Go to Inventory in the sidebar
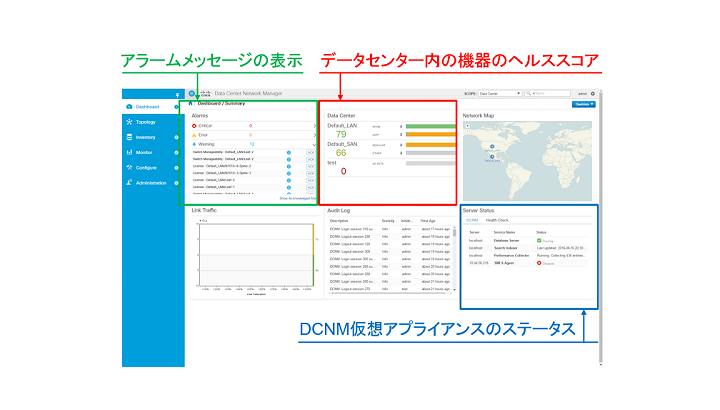This screenshot has height=410, width=720. coord(146,137)
